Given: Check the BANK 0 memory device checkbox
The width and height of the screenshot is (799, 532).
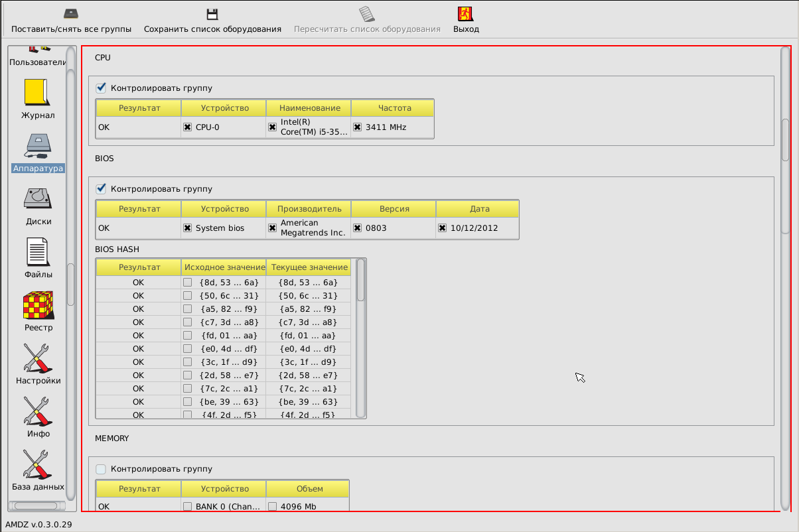Looking at the screenshot, I should click(x=188, y=506).
